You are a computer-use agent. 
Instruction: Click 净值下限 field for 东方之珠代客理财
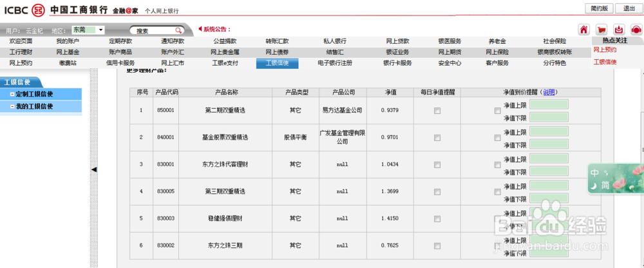coord(549,171)
